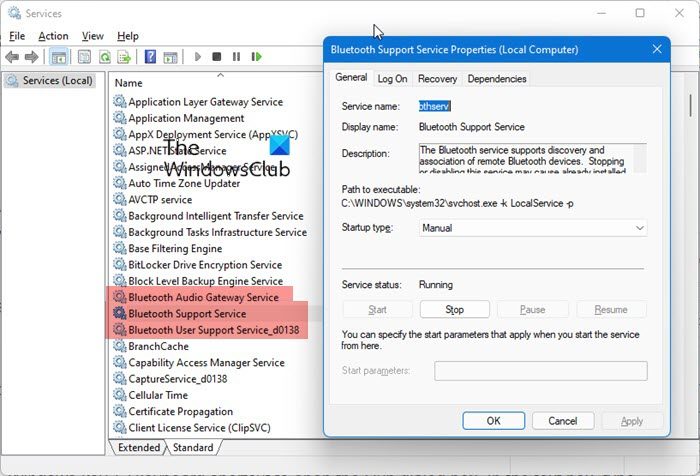Select Cellular Time service row
The width and height of the screenshot is (700, 476).
click(150, 395)
